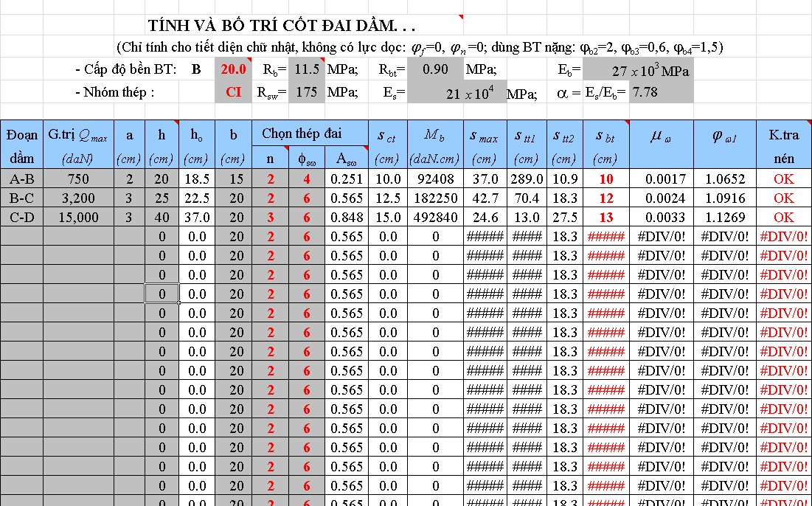Click the "s ct" column header
Image resolution: width=812 pixels, height=506 pixels.
tap(388, 145)
